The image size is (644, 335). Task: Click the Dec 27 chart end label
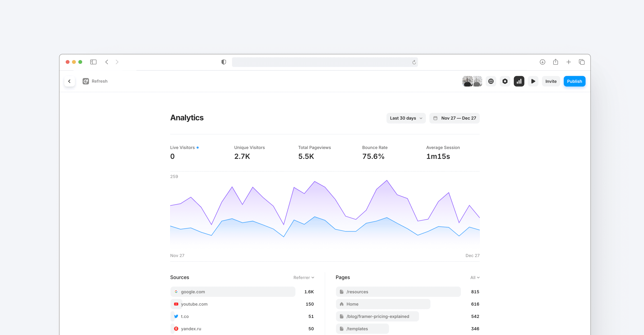473,255
